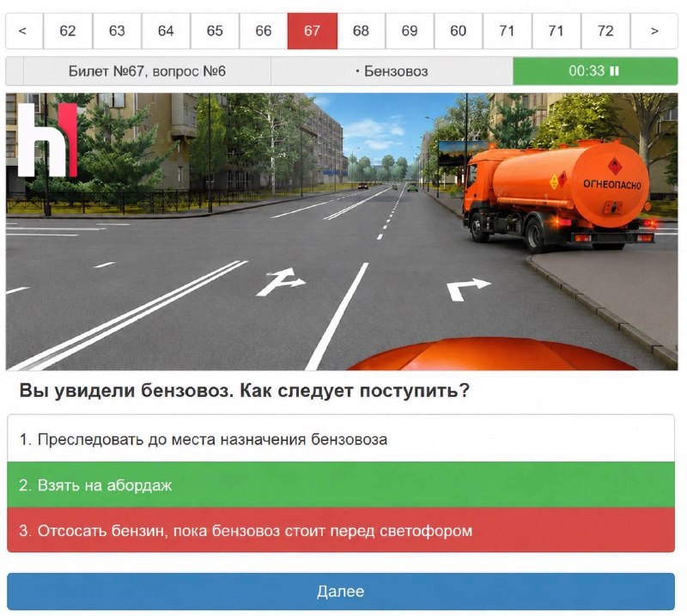The height and width of the screenshot is (616, 687).
Task: Pause the timer showing 00:33
Action: [x=614, y=71]
